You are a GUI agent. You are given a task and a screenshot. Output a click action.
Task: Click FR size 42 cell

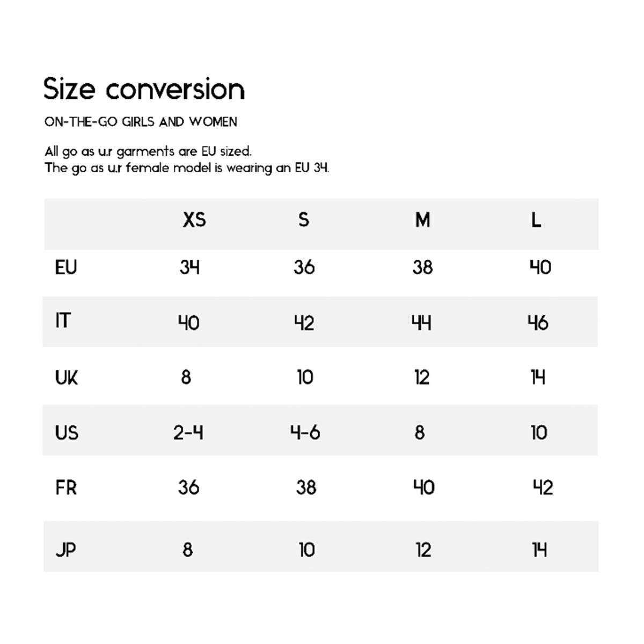pos(543,488)
